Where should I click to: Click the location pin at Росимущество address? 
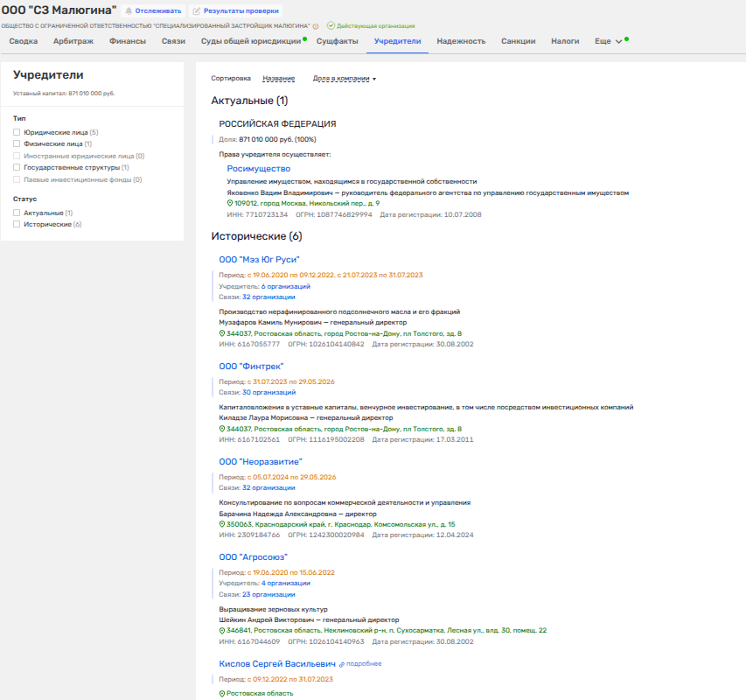pyautogui.click(x=230, y=203)
